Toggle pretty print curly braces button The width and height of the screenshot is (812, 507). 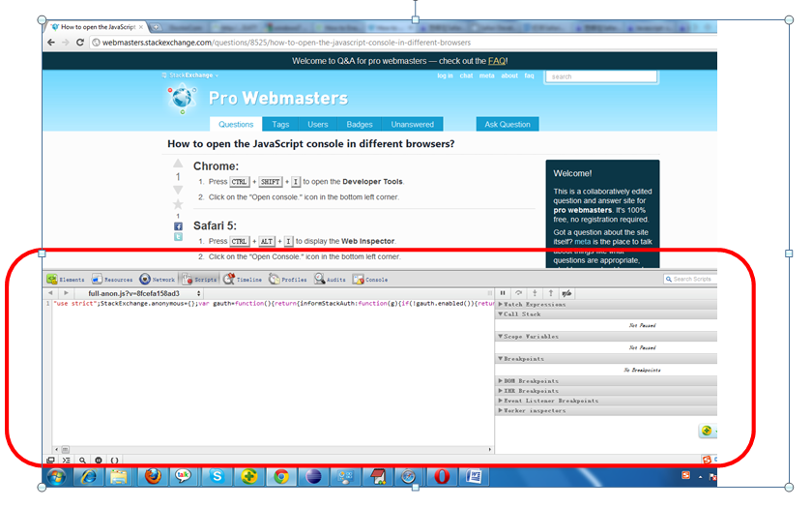pos(114,460)
